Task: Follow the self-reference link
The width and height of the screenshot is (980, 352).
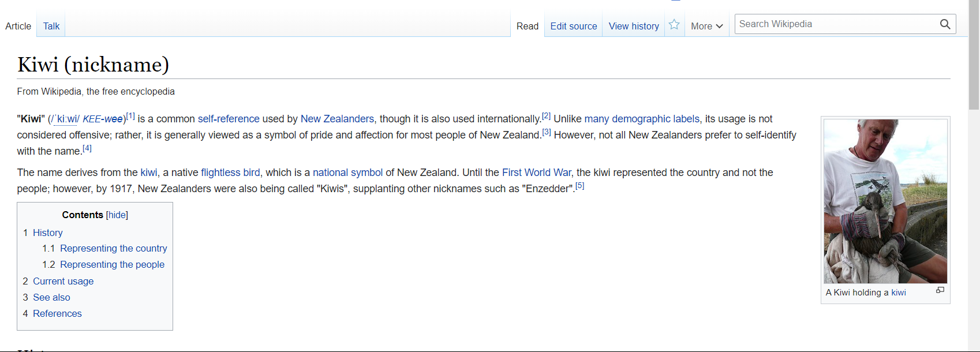Action: tap(229, 119)
